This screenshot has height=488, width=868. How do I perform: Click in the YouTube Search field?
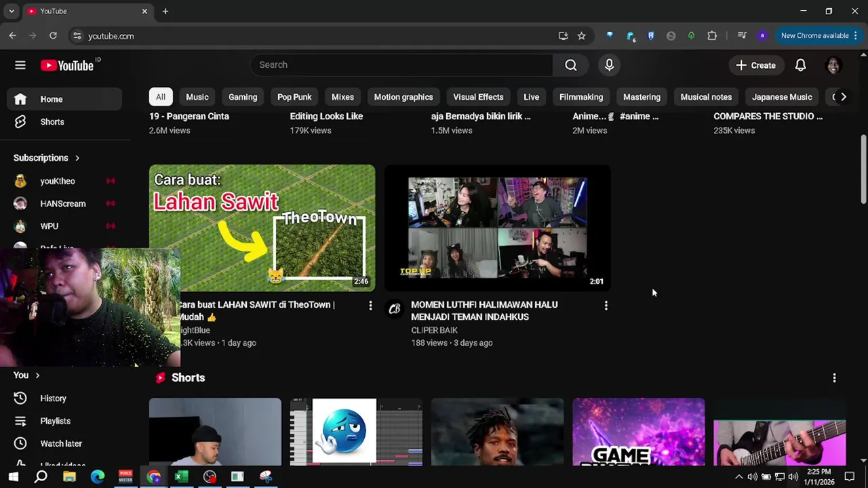click(x=401, y=65)
